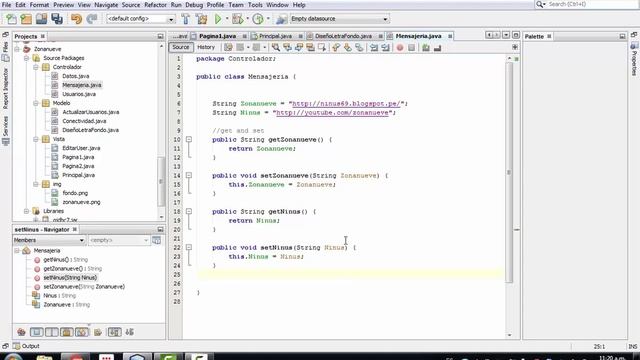The height and width of the screenshot is (360, 640).
Task: Undo the last edit via toolbar arrow
Action: 76,19
